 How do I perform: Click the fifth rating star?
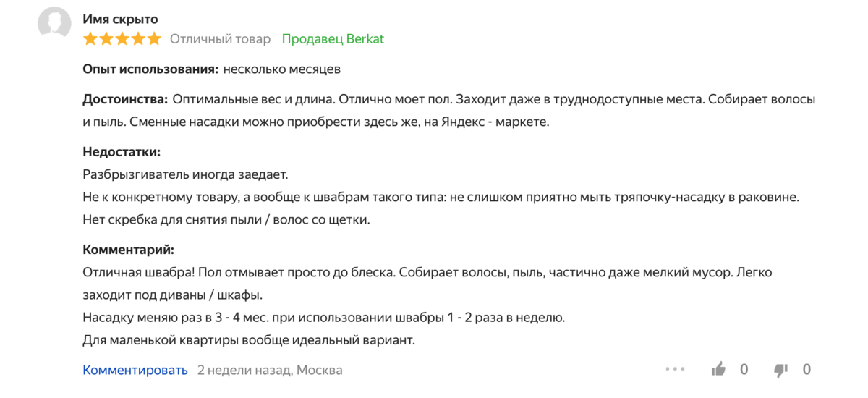pyautogui.click(x=154, y=39)
